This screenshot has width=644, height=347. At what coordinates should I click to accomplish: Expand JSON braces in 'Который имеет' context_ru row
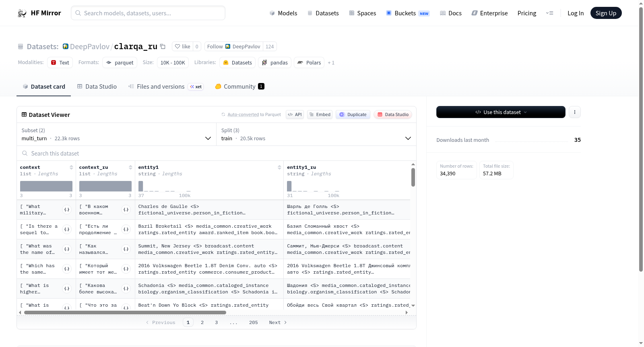pyautogui.click(x=126, y=269)
